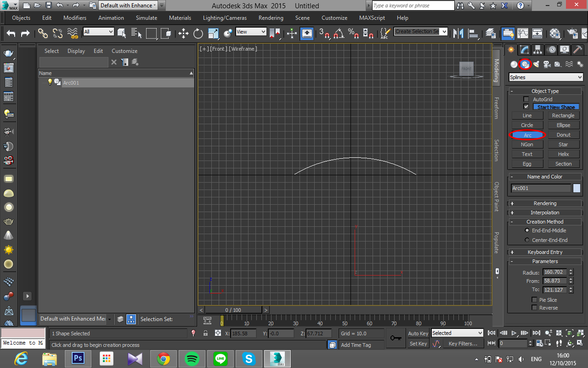Choose Select and Move tool
The width and height of the screenshot is (588, 368).
(184, 33)
